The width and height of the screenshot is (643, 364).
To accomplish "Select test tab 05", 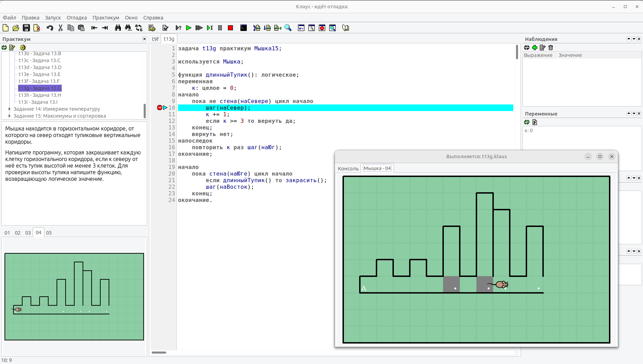I will click(49, 233).
